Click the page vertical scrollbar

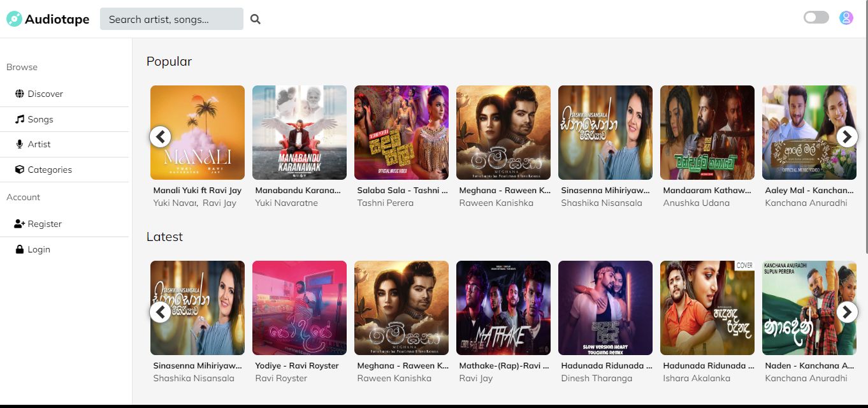(865, 127)
